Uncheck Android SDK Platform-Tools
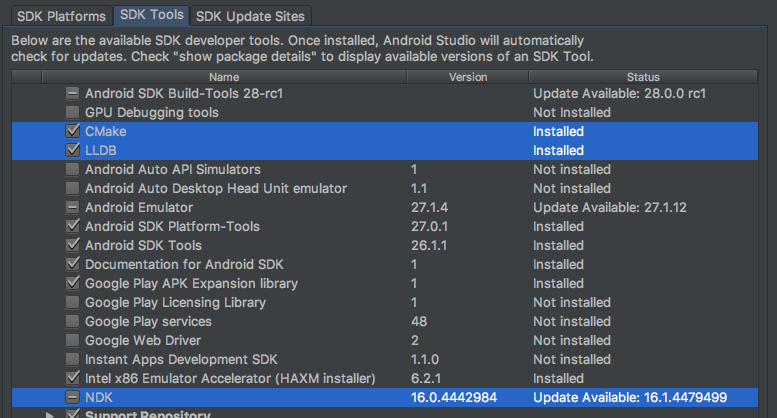Image resolution: width=777 pixels, height=418 pixels. coord(72,227)
